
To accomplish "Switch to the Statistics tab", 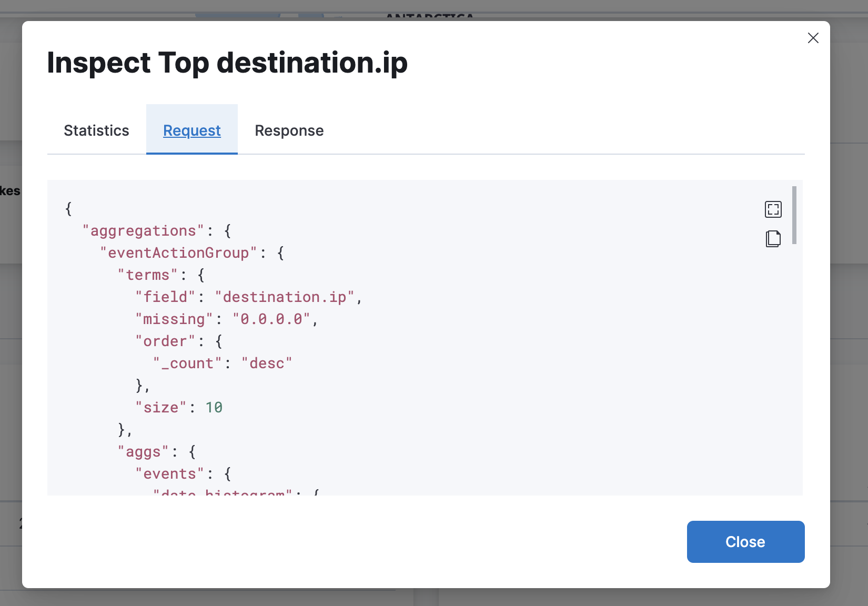I will click(x=96, y=130).
